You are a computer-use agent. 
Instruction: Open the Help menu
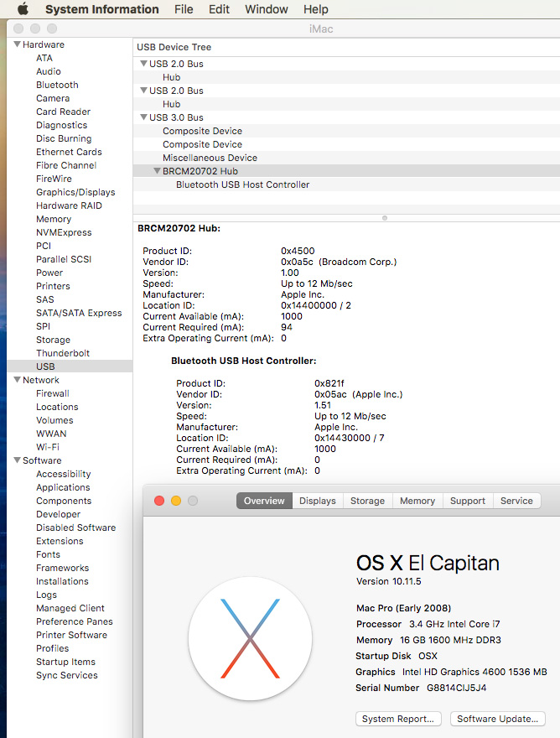point(316,9)
